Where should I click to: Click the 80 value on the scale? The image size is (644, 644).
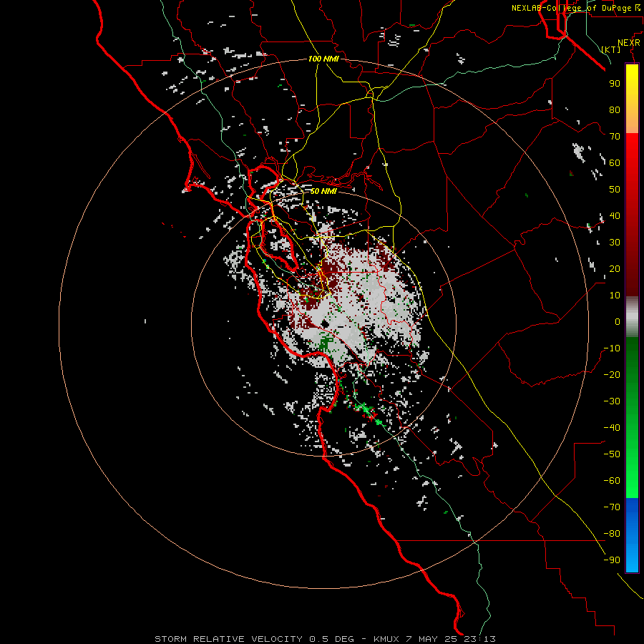(x=615, y=110)
